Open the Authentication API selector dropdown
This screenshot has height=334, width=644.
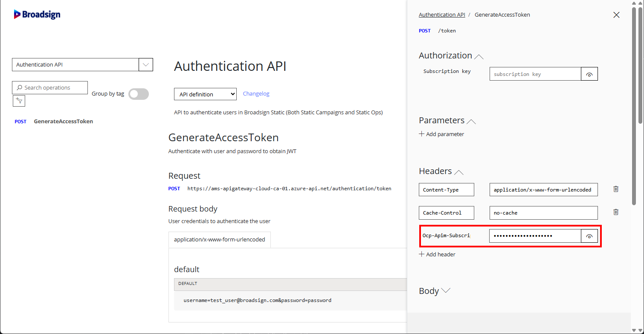click(x=146, y=65)
